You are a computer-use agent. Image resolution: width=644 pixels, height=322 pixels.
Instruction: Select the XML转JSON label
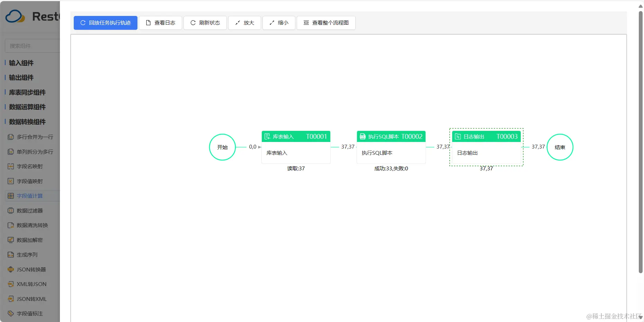[x=32, y=284]
